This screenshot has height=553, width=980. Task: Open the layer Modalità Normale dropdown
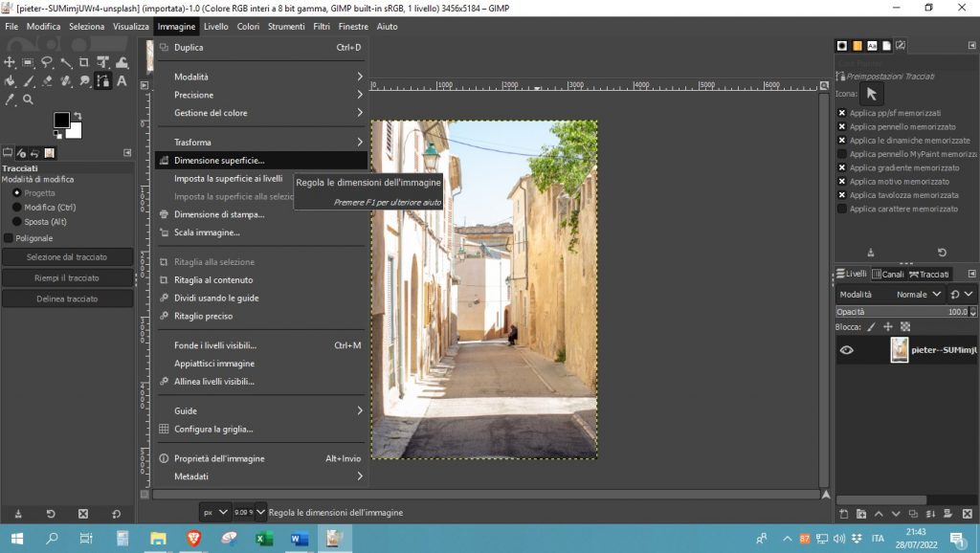tap(912, 295)
